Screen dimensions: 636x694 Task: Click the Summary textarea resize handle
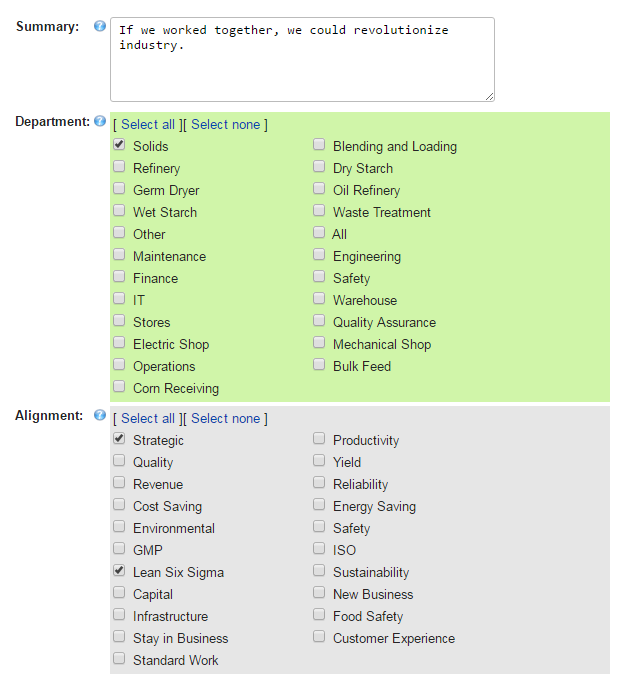pyautogui.click(x=490, y=97)
